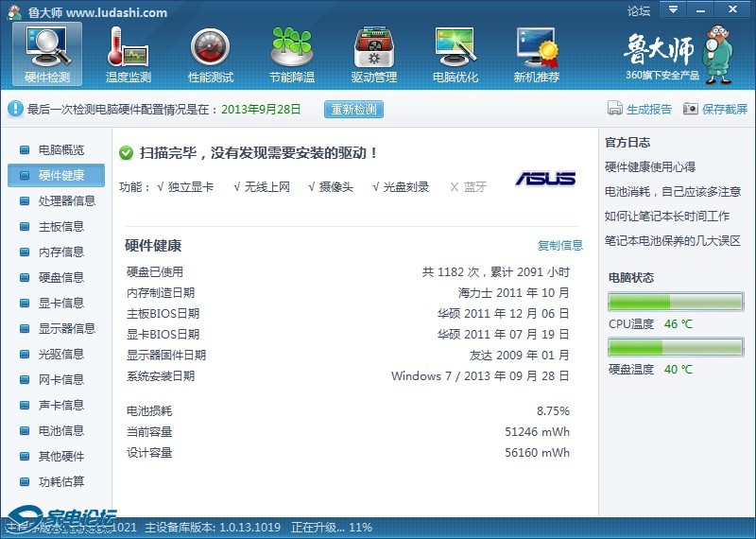Open the 温度监测 temperature monitoring icon
This screenshot has width=756, height=539.
pos(129,47)
